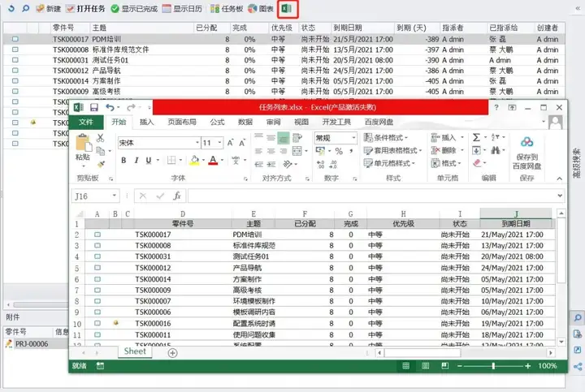Viewport: 585px width, 392px height.
Task: Open the 套用表格格式 table format menu
Action: coord(392,150)
